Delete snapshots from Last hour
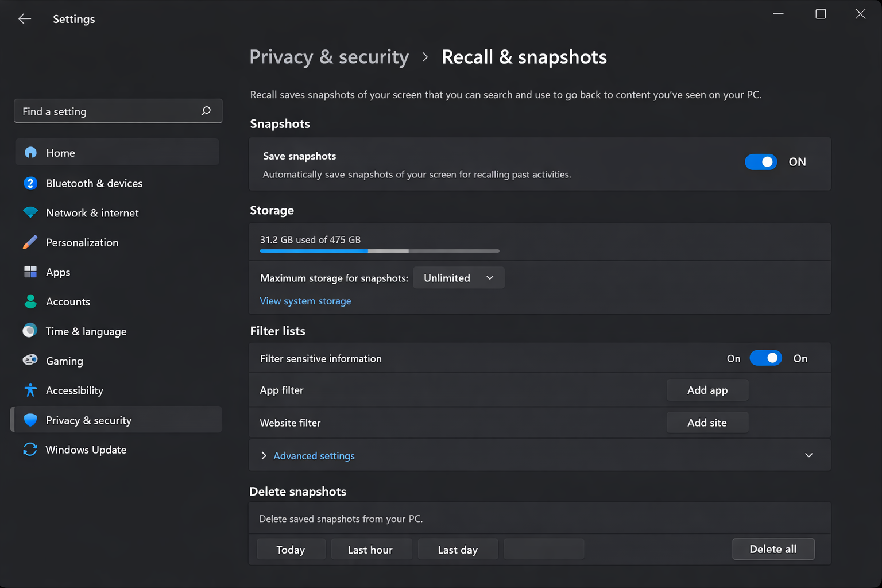Viewport: 882px width, 588px height. point(370,550)
